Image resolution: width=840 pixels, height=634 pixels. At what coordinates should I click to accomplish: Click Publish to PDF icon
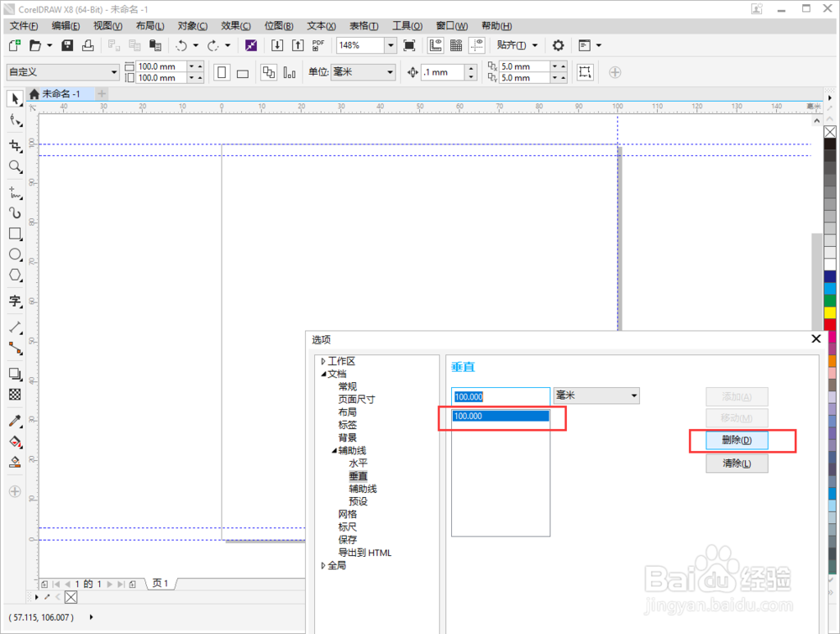(x=318, y=45)
